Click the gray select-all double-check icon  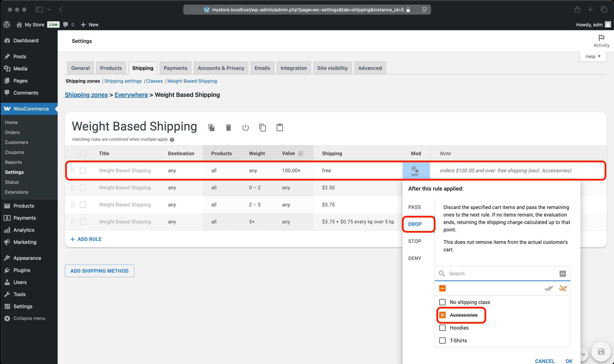coord(549,288)
